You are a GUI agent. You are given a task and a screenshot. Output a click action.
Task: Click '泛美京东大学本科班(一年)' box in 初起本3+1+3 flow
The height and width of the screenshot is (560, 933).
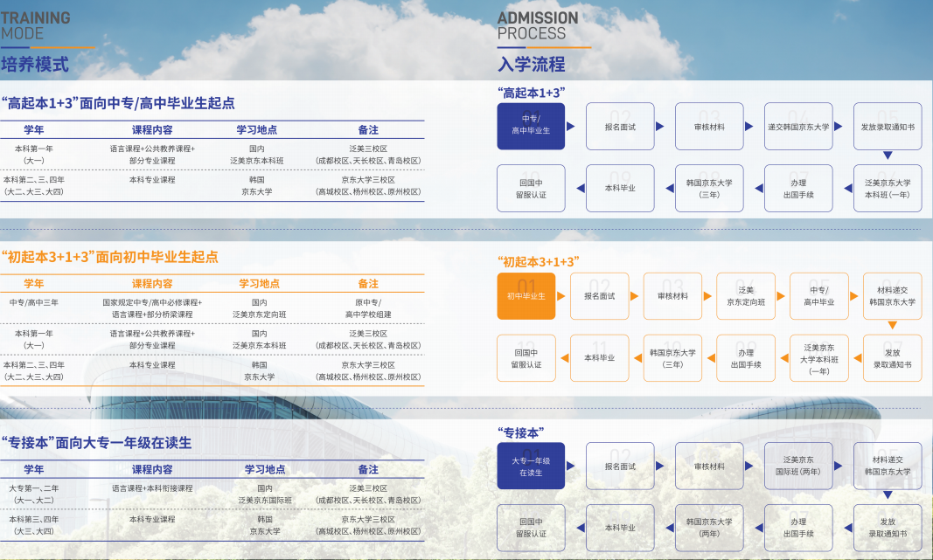click(818, 358)
